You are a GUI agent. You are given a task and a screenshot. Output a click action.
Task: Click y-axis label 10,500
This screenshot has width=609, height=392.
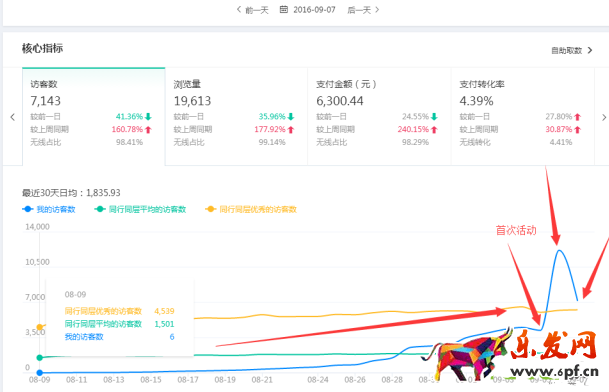37,262
